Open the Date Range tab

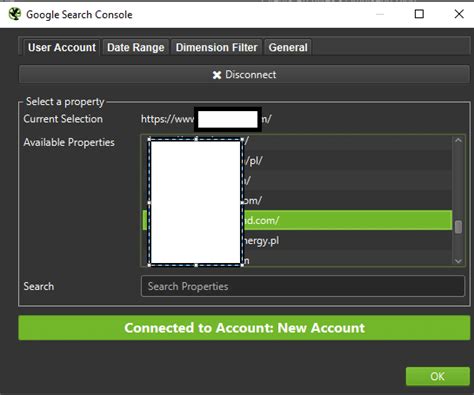click(x=136, y=47)
